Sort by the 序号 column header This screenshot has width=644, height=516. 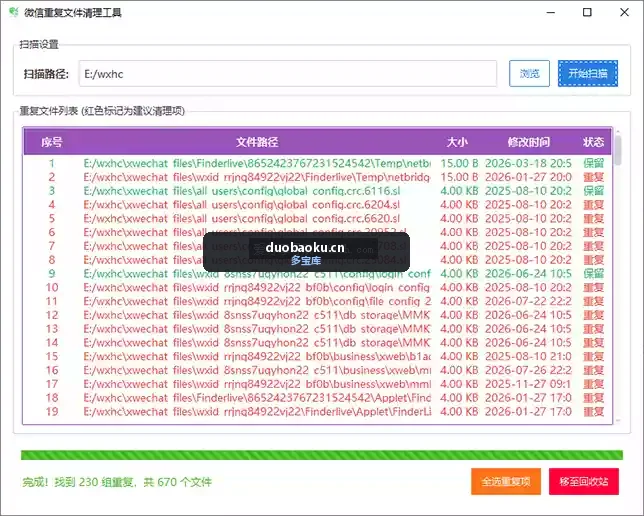tap(52, 142)
